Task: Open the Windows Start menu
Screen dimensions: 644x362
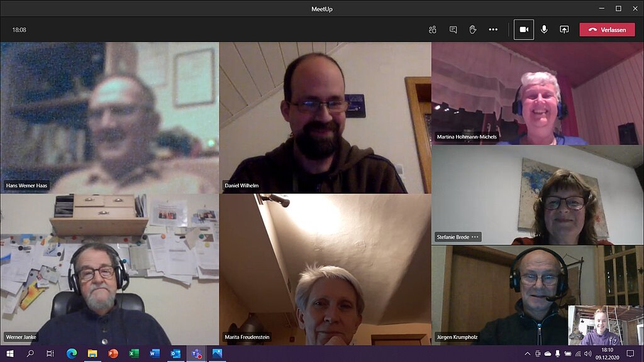Action: pos(10,354)
